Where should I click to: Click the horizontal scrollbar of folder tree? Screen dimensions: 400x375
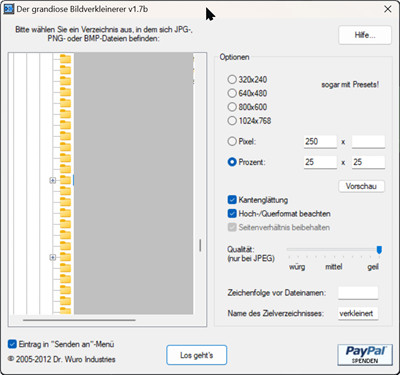79,320
